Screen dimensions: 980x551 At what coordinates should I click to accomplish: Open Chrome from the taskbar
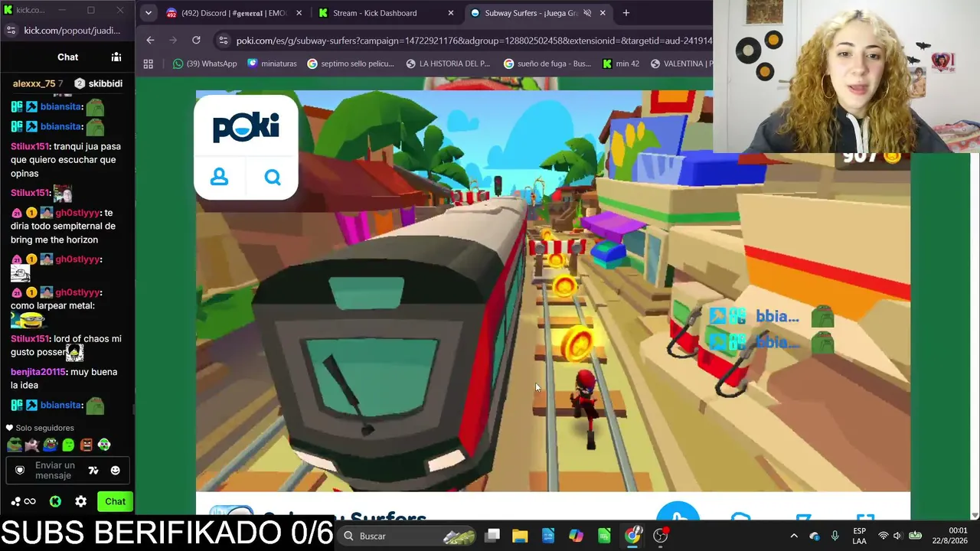click(632, 536)
